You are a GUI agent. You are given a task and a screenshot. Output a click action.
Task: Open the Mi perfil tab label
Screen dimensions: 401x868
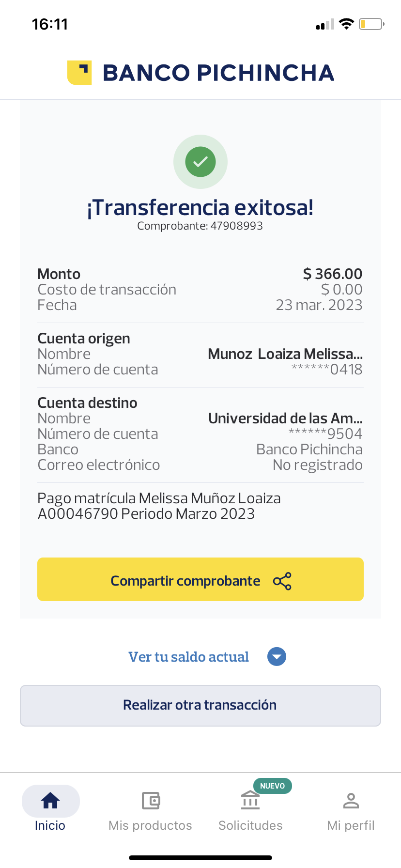(x=351, y=825)
